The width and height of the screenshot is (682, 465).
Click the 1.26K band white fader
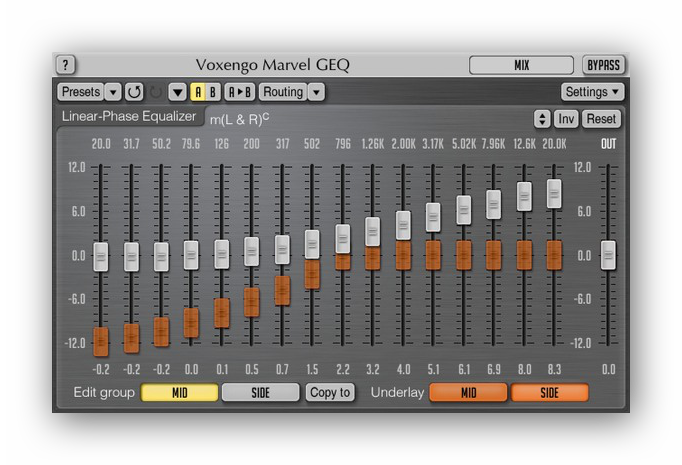(373, 232)
